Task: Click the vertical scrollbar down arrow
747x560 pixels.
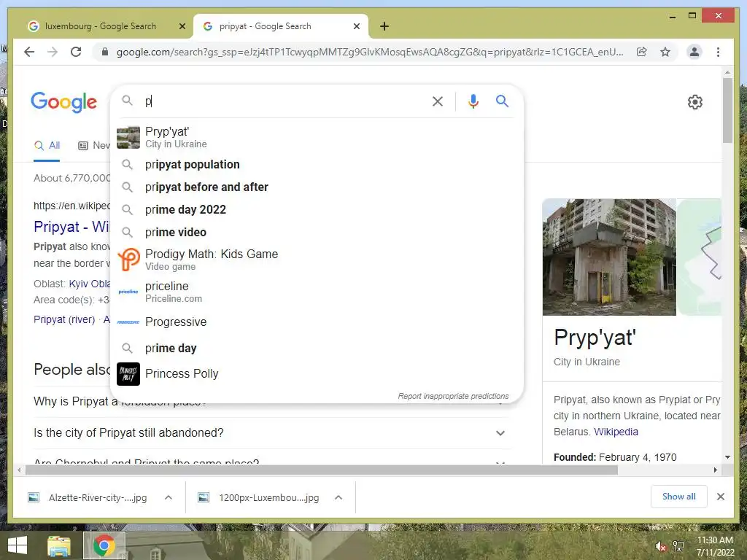Action: point(727,457)
